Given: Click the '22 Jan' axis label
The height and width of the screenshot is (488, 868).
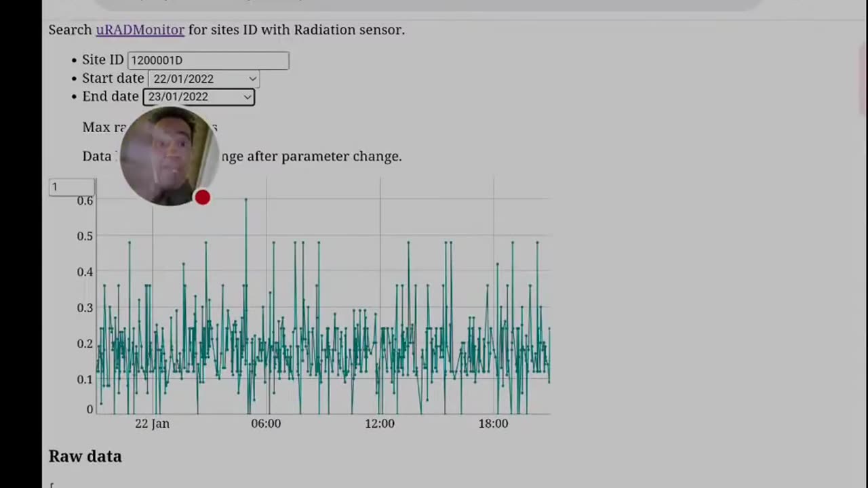Looking at the screenshot, I should click(x=152, y=424).
